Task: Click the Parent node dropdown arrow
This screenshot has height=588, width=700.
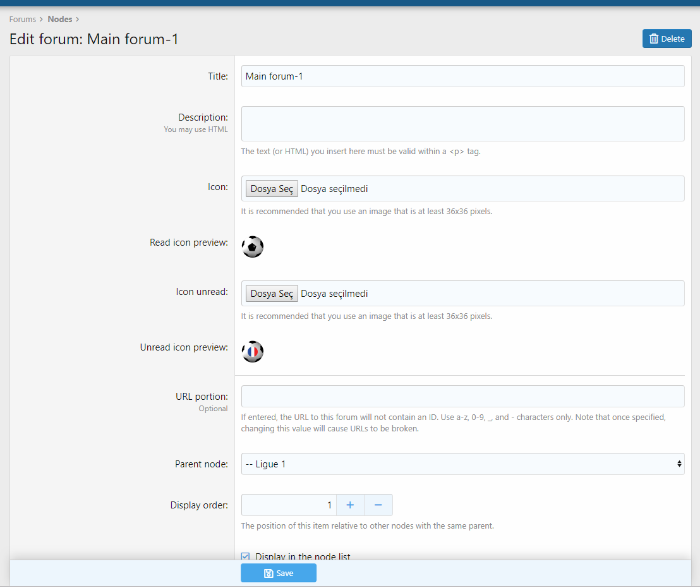Action: (x=679, y=464)
